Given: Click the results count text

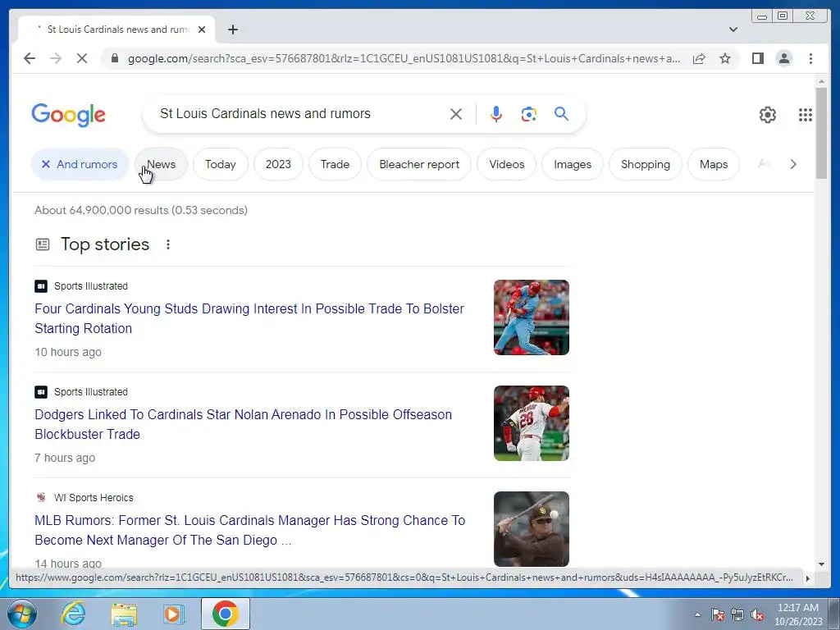Looking at the screenshot, I should [x=141, y=210].
